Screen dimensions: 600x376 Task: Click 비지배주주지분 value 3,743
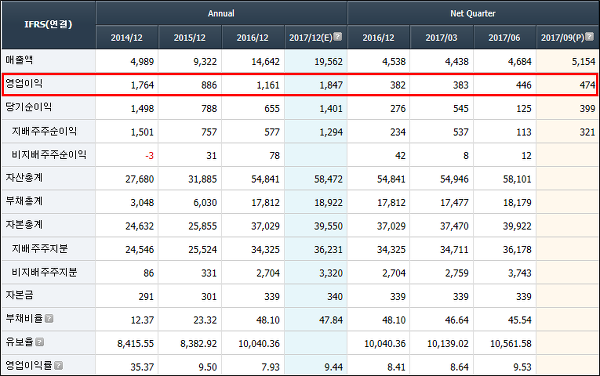tap(520, 273)
